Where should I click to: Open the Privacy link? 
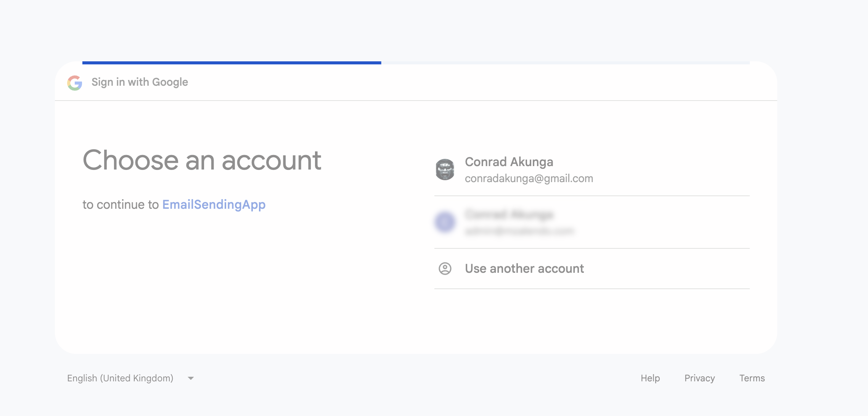click(699, 378)
